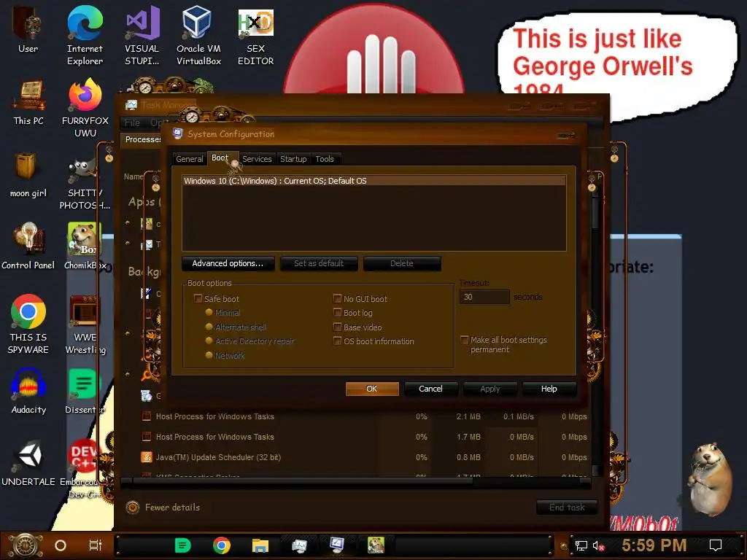Screen dimensions: 747x560
Task: Switch to Task Manager taskbar button
Action: (299, 545)
